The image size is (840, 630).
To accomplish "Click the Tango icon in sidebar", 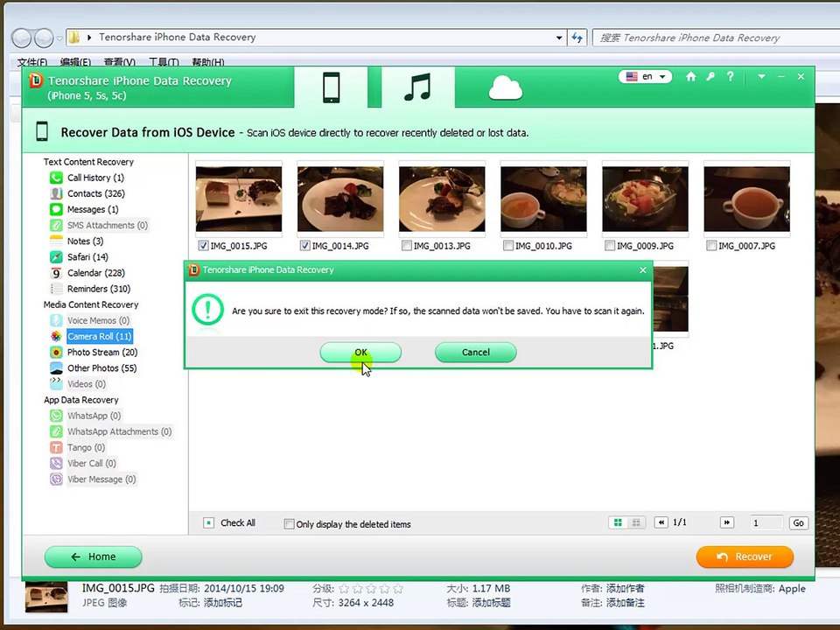I will [56, 447].
